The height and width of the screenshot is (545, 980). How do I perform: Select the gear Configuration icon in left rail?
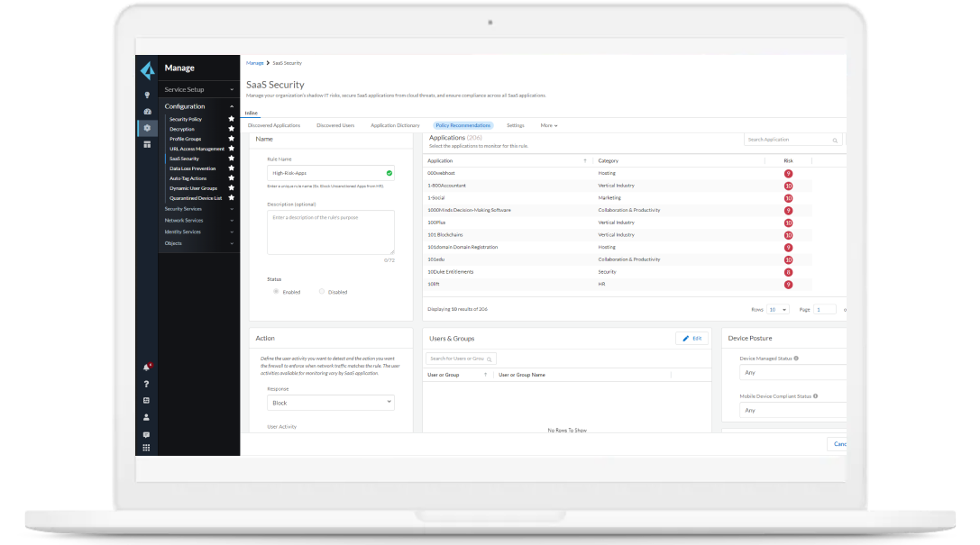coord(146,128)
